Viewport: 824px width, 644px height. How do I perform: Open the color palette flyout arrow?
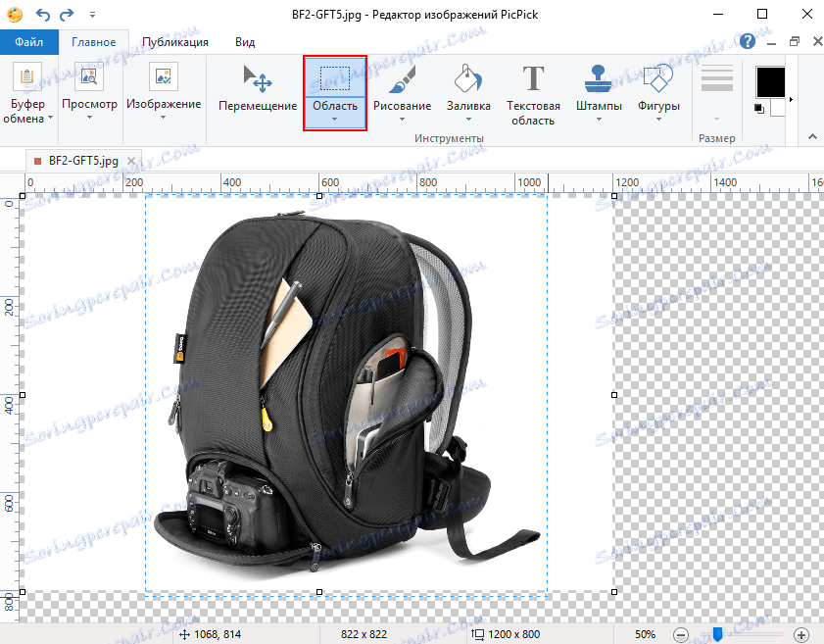point(791,99)
